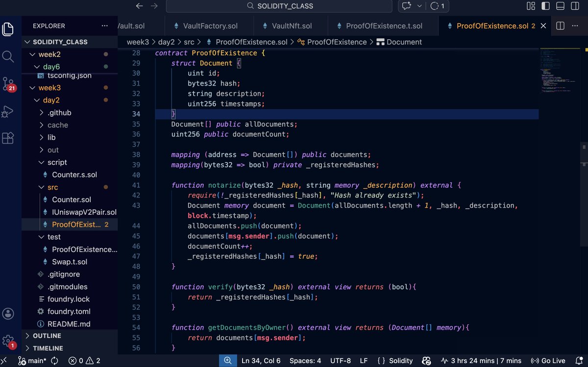Toggle the secondary side bar visibility
This screenshot has height=367, width=588.
[x=576, y=6]
